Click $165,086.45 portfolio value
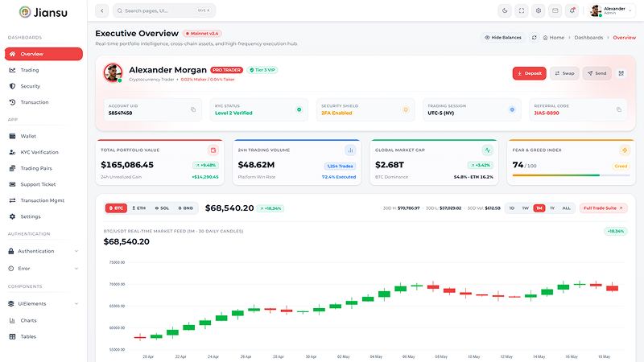 (127, 165)
